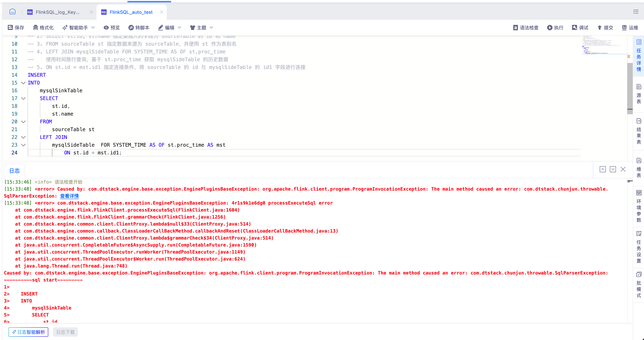Image resolution: width=644 pixels, height=340 pixels.
Task: Switch to the FlinkSQL_log_Key tab
Action: coord(58,12)
